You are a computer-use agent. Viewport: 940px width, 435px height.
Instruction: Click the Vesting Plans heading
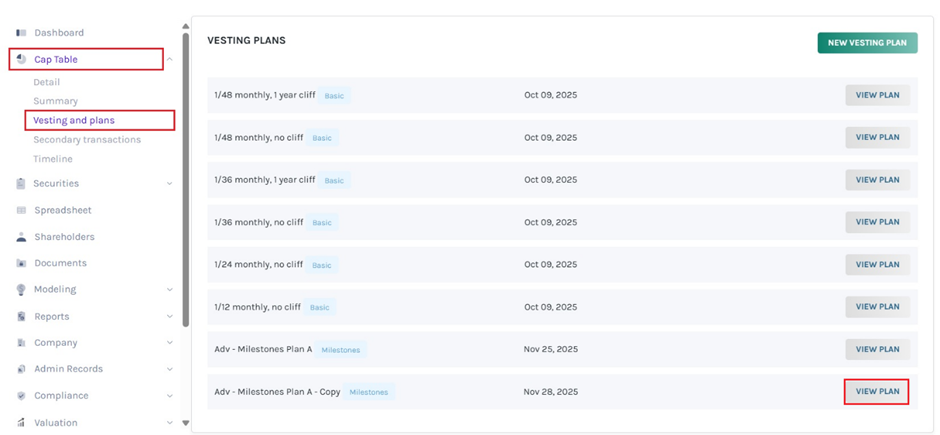[x=246, y=41]
